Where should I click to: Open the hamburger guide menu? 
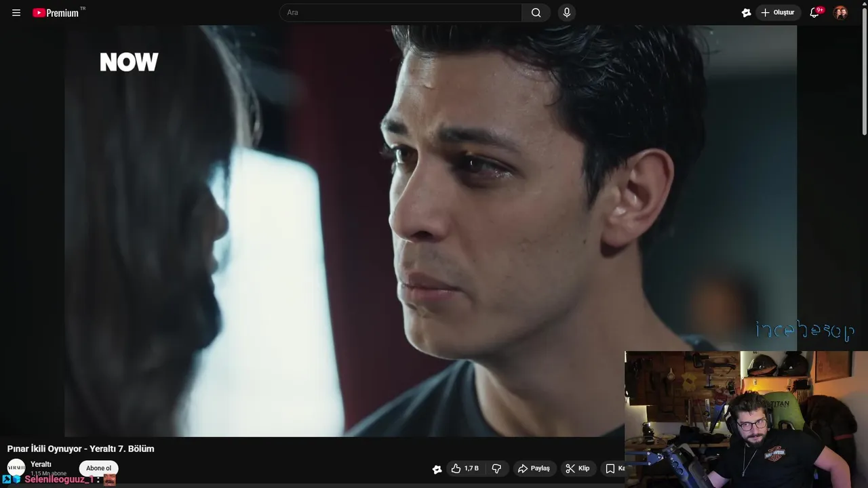(16, 13)
